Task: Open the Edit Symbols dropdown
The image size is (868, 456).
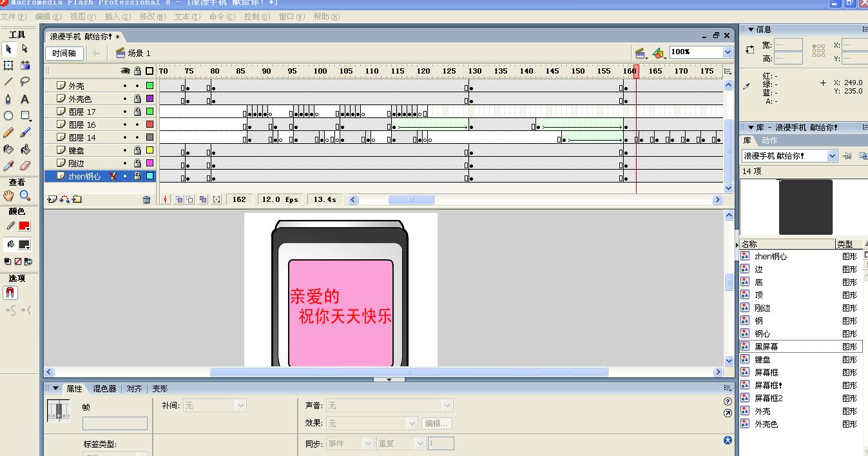Action: (x=659, y=54)
